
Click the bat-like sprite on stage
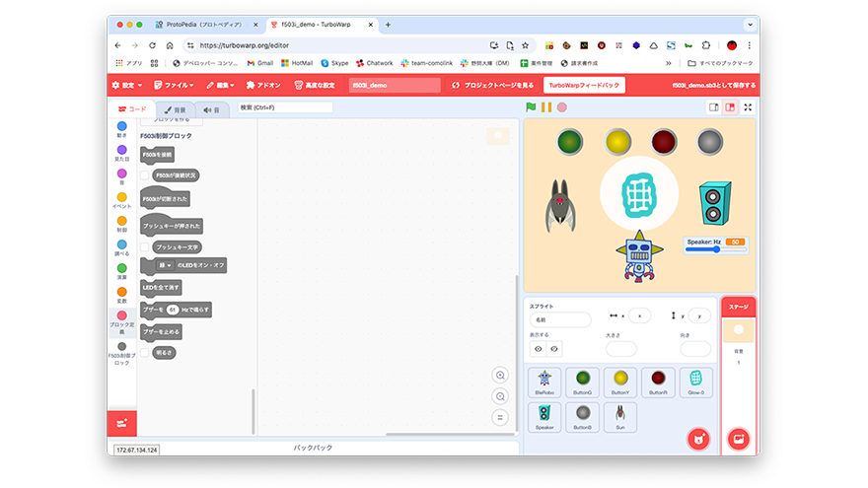click(x=560, y=205)
